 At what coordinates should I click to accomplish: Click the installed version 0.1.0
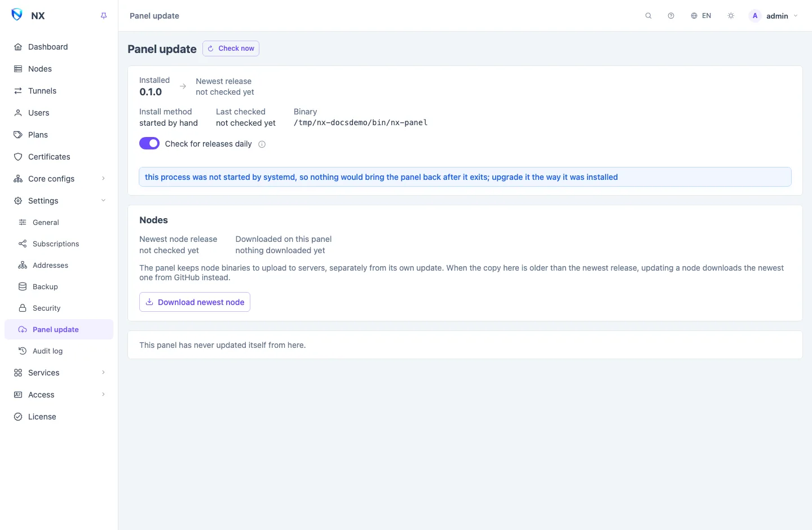151,92
